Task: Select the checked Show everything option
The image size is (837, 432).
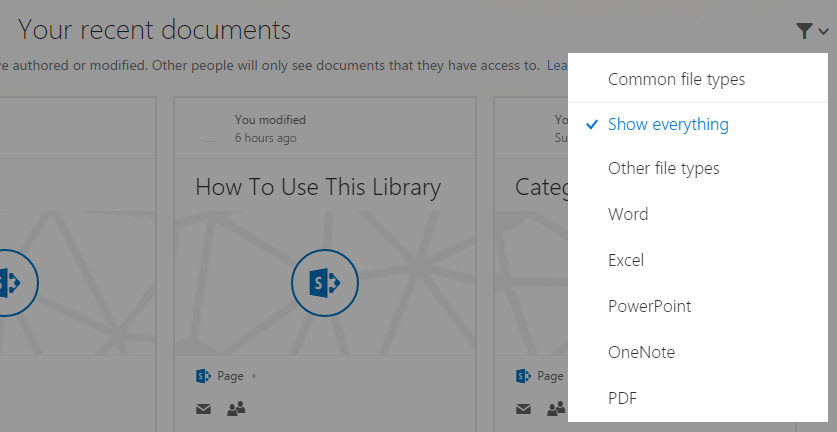Action: tap(668, 125)
